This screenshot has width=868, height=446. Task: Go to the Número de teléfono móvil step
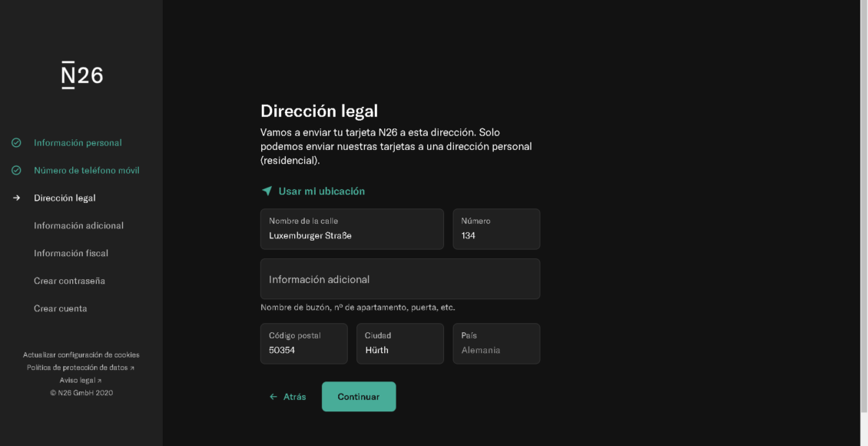[86, 171]
